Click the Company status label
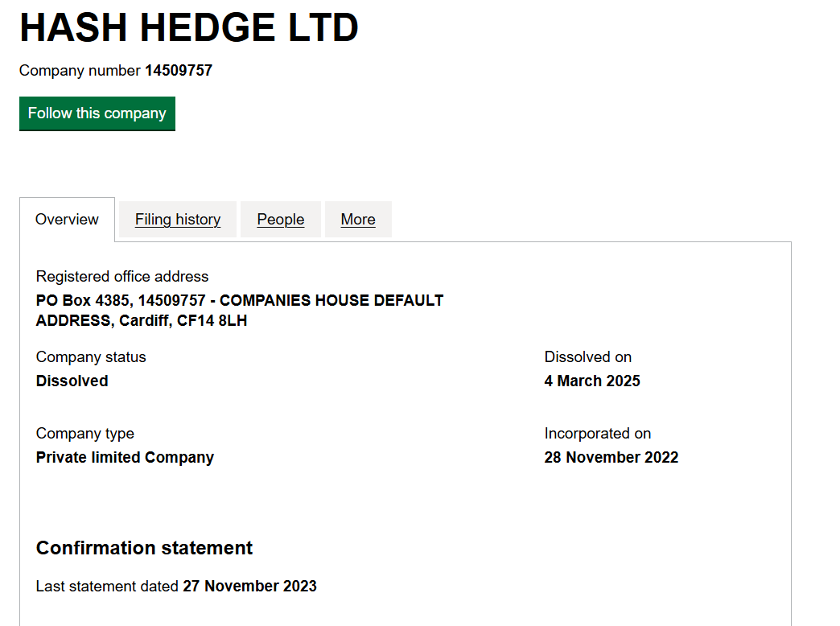840x626 pixels. click(91, 357)
